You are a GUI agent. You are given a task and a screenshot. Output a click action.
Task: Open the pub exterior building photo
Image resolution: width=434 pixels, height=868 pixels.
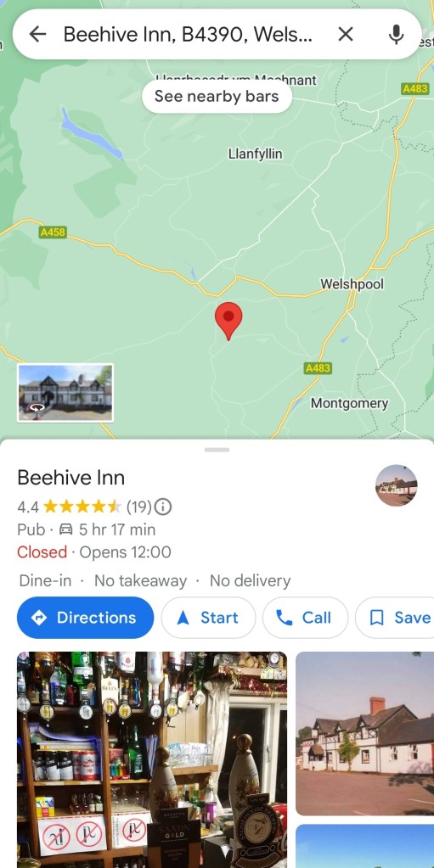pos(364,733)
